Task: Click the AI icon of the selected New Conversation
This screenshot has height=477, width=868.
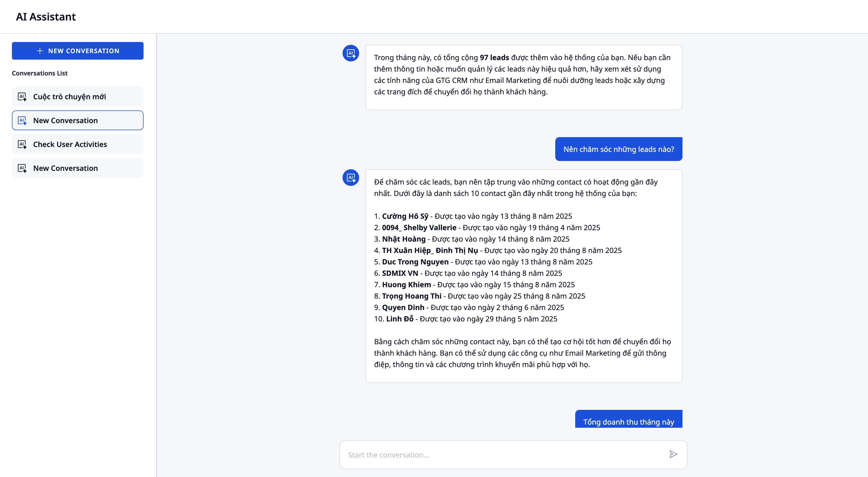Action: (x=22, y=121)
